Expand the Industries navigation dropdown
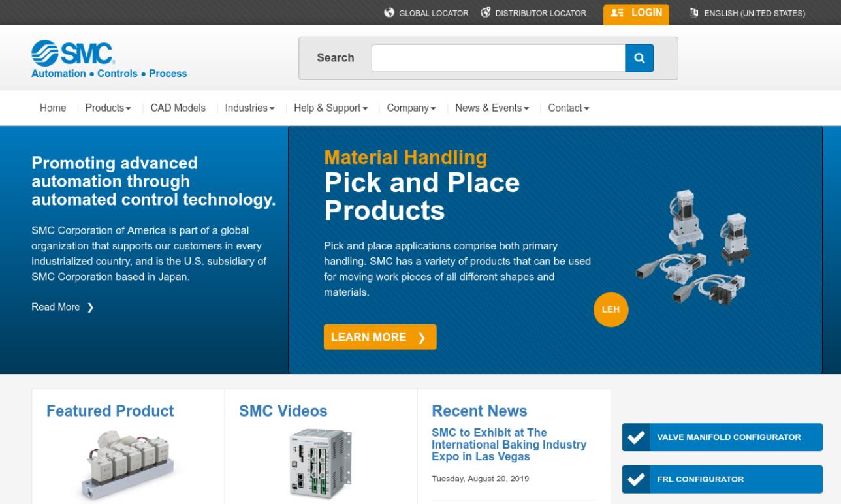 click(248, 108)
